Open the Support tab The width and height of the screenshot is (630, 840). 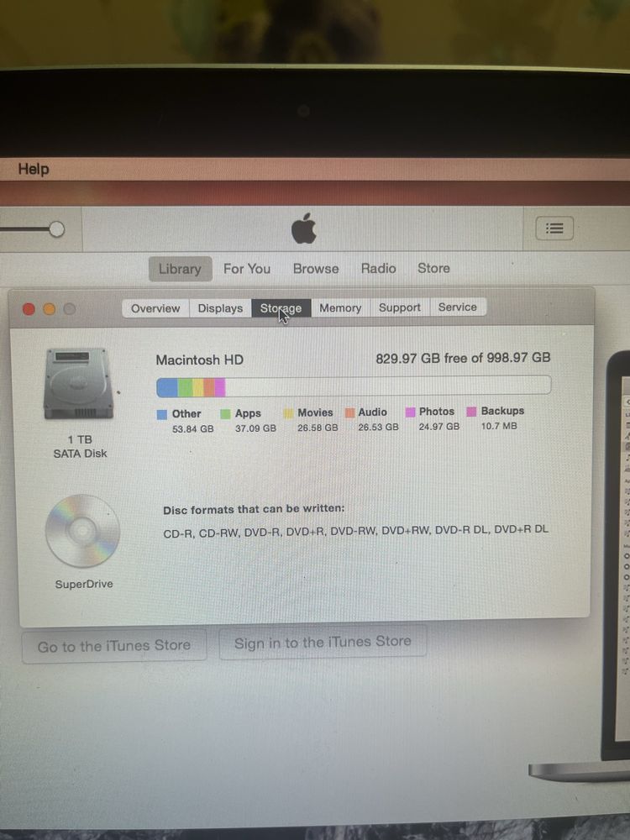[x=400, y=307]
